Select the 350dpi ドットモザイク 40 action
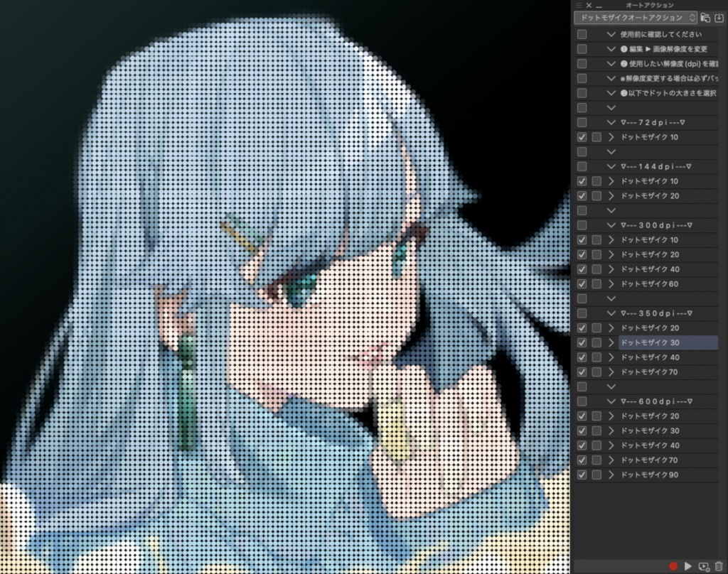Image resolution: width=728 pixels, height=574 pixels. 650,357
